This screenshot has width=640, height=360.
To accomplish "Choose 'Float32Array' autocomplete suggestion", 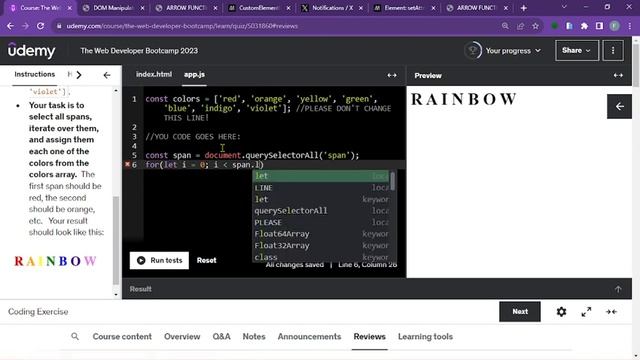I will click(321, 246).
